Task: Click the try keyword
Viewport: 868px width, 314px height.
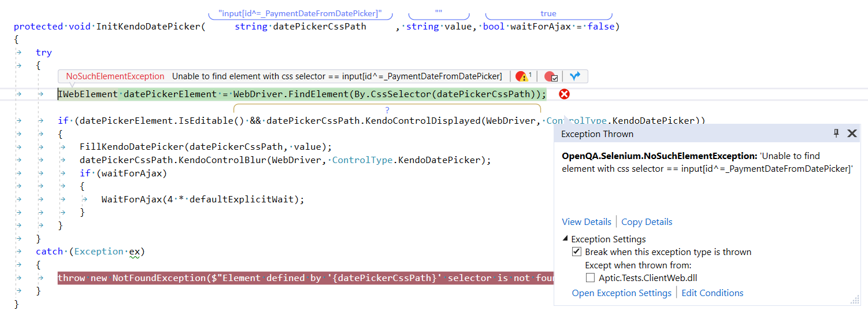Action: [x=44, y=53]
